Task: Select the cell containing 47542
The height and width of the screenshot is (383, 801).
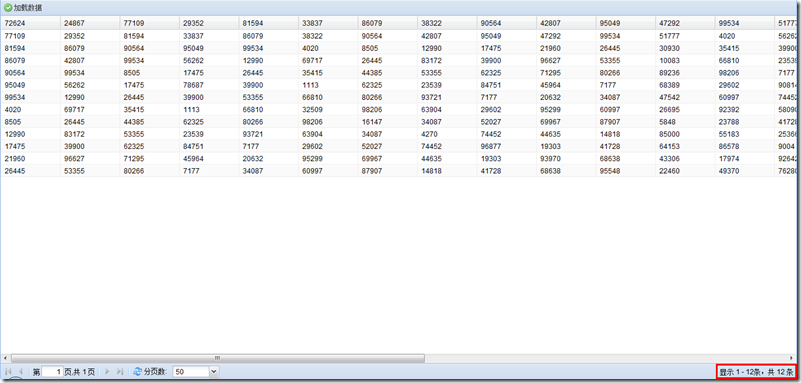Action: tap(686, 98)
